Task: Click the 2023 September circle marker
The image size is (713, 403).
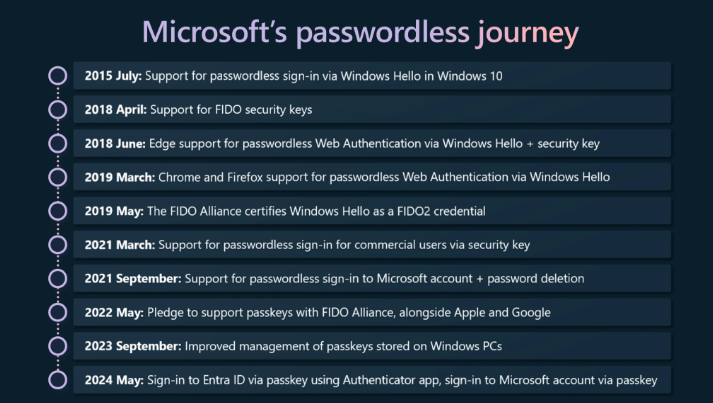Action: point(58,346)
